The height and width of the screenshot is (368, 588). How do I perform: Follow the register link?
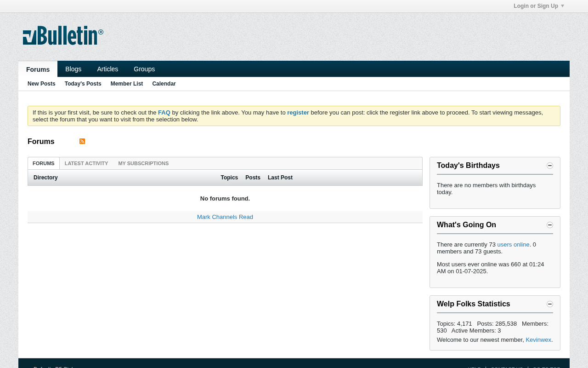(x=298, y=113)
